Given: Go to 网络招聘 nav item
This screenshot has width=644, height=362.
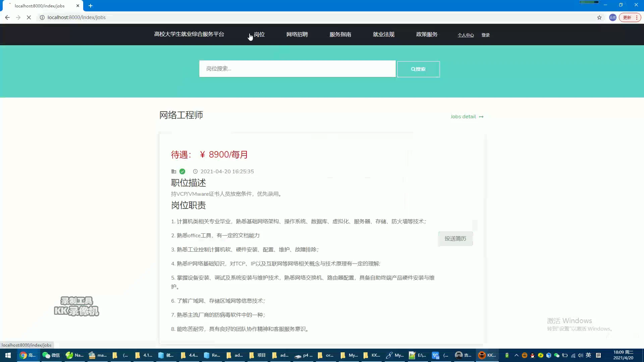Looking at the screenshot, I should point(297,35).
